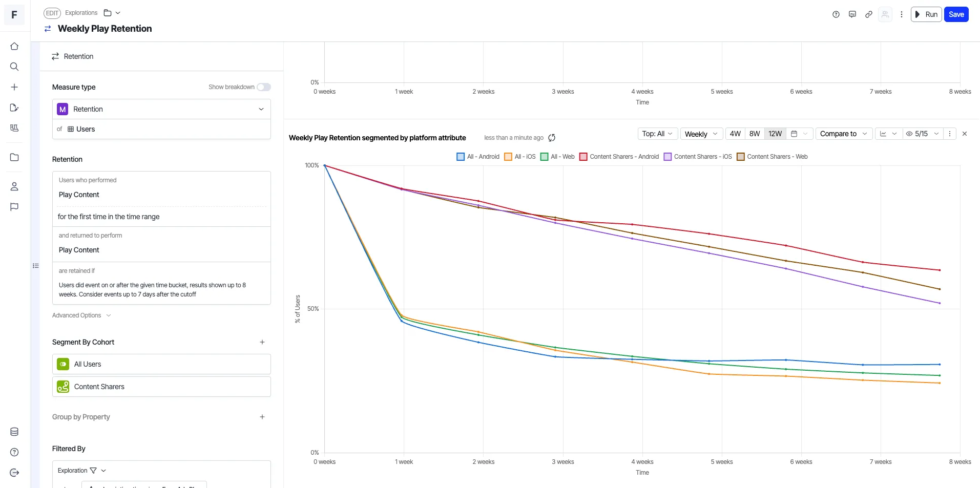980x488 pixels.
Task: Open the Retention measure type dropdown
Action: 161,109
